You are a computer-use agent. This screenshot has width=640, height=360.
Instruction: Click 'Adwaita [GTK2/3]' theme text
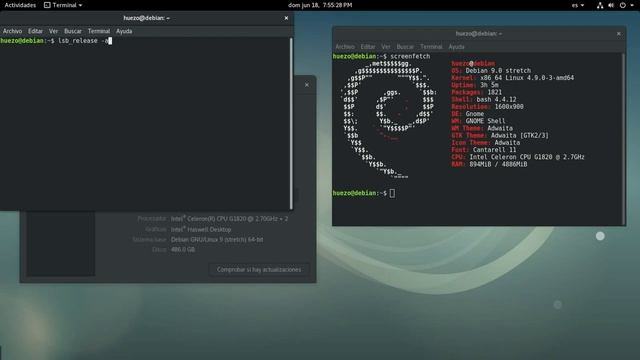click(x=520, y=136)
